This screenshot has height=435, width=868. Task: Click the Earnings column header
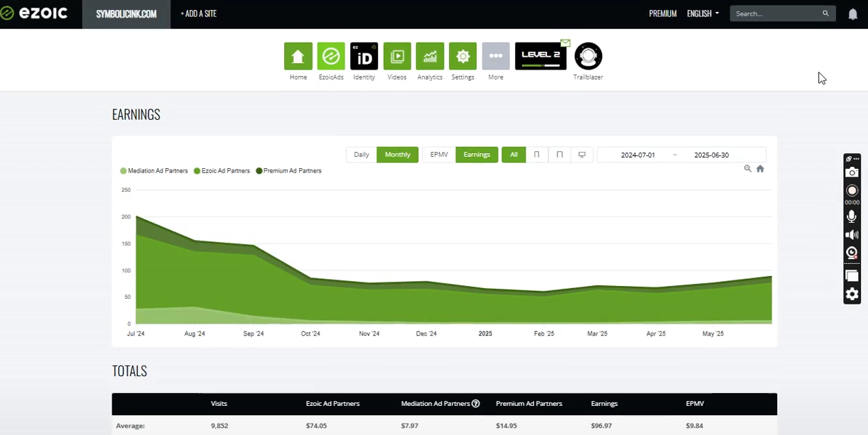tap(604, 404)
